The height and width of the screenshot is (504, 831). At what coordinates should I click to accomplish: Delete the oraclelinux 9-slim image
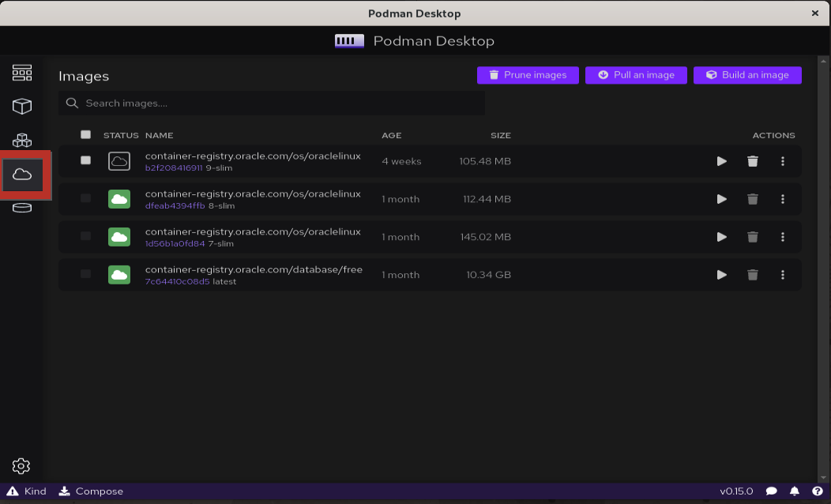tap(753, 161)
